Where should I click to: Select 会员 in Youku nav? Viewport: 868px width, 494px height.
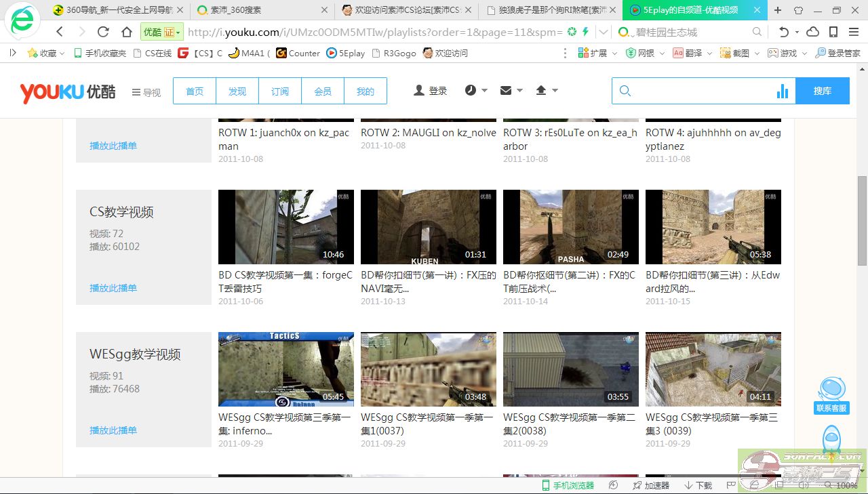click(323, 91)
